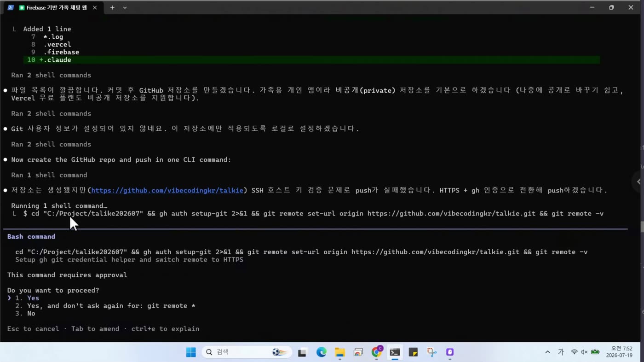Open the Windows Start menu
The height and width of the screenshot is (362, 644).
tap(191, 352)
